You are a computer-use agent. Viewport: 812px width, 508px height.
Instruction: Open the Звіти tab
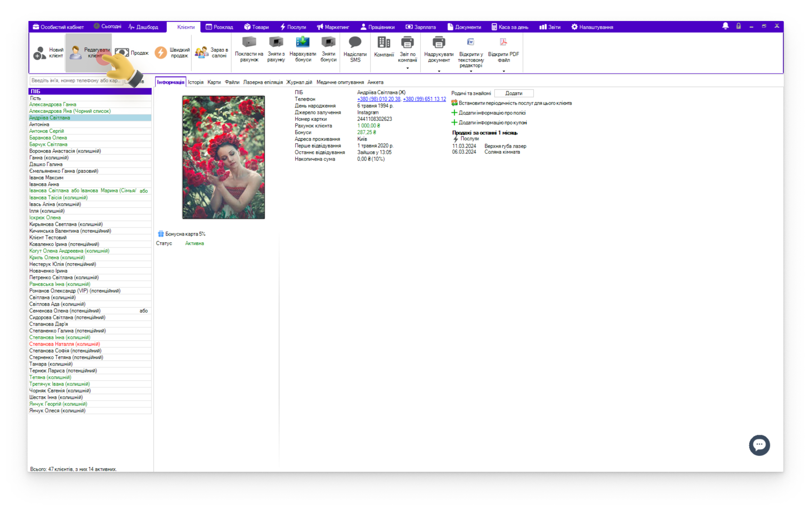pyautogui.click(x=550, y=27)
